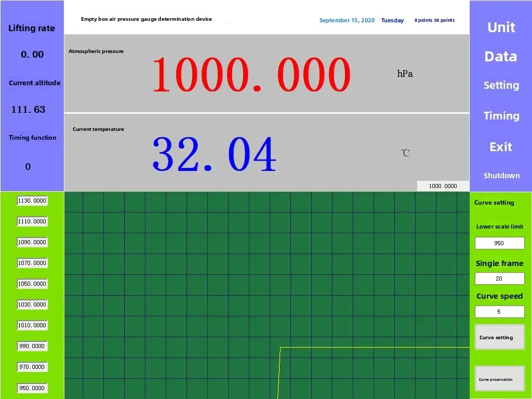Viewport: 532px width, 399px height.
Task: Click the date September 15, 2020
Action: click(347, 20)
